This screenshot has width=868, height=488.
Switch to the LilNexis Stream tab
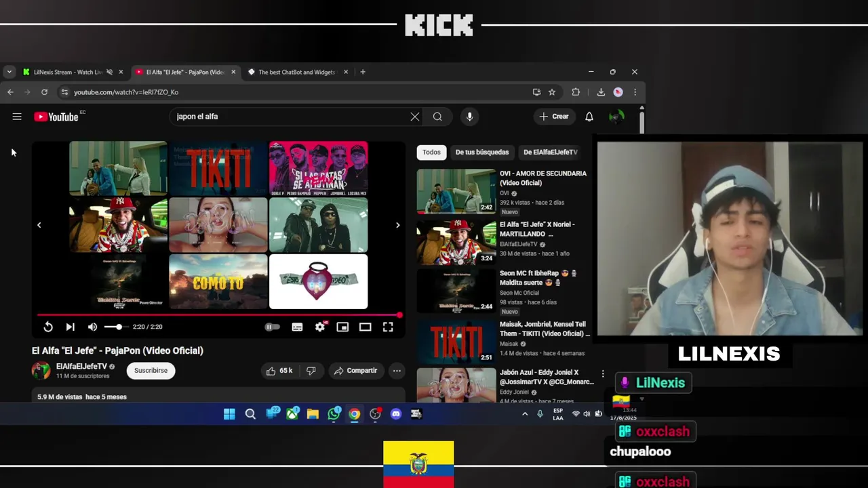[x=68, y=72]
